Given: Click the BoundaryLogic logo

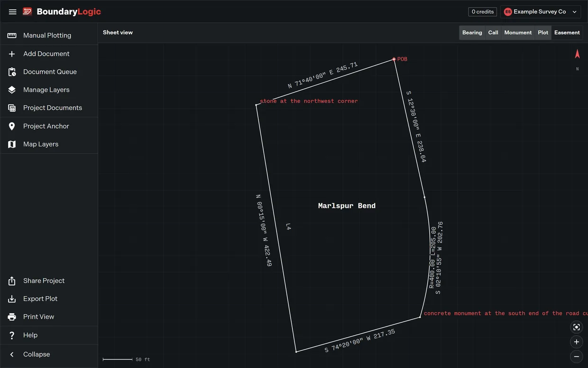Looking at the screenshot, I should tap(62, 12).
